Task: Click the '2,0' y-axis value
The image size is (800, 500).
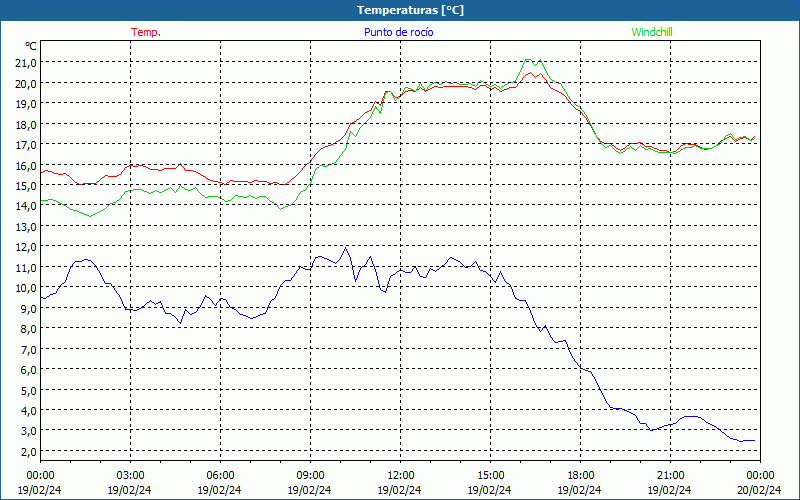Action: pyautogui.click(x=28, y=452)
